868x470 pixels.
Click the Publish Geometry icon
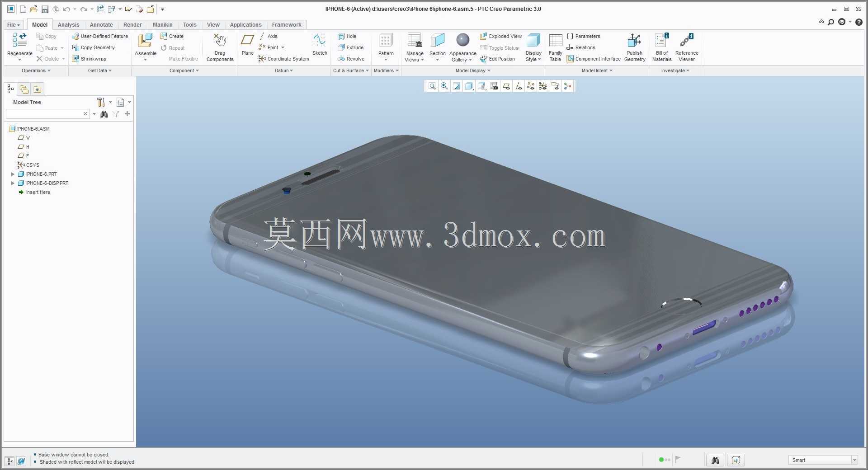pos(634,41)
